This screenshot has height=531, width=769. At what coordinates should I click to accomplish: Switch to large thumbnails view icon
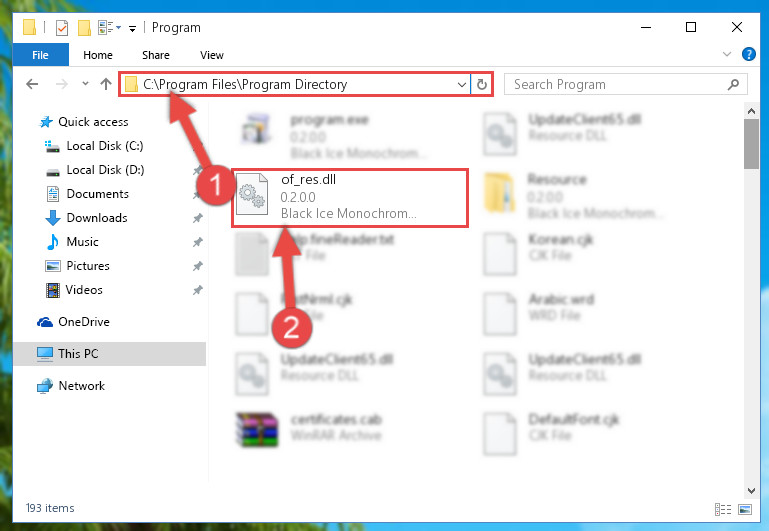coord(744,509)
